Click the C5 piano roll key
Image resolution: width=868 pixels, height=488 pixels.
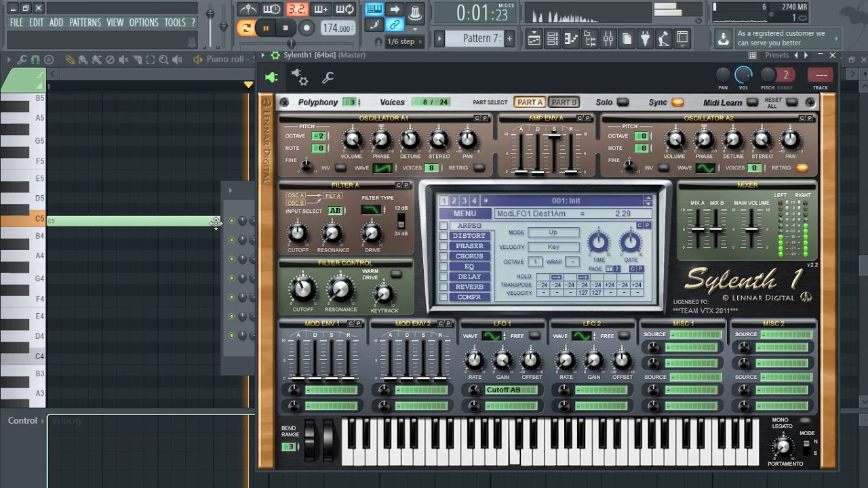point(22,220)
